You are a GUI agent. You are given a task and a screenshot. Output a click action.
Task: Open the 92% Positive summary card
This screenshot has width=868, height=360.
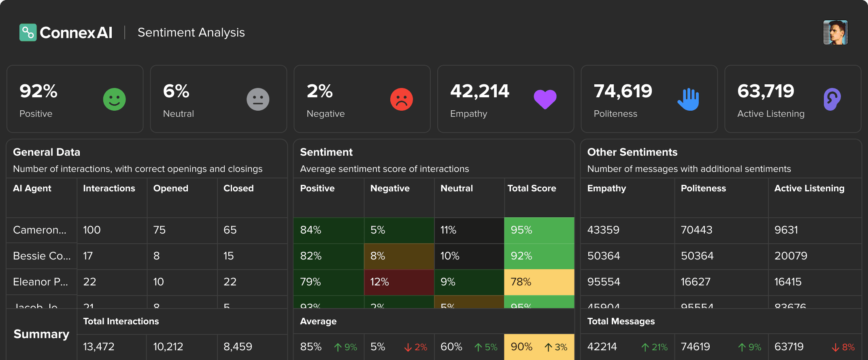click(x=75, y=99)
